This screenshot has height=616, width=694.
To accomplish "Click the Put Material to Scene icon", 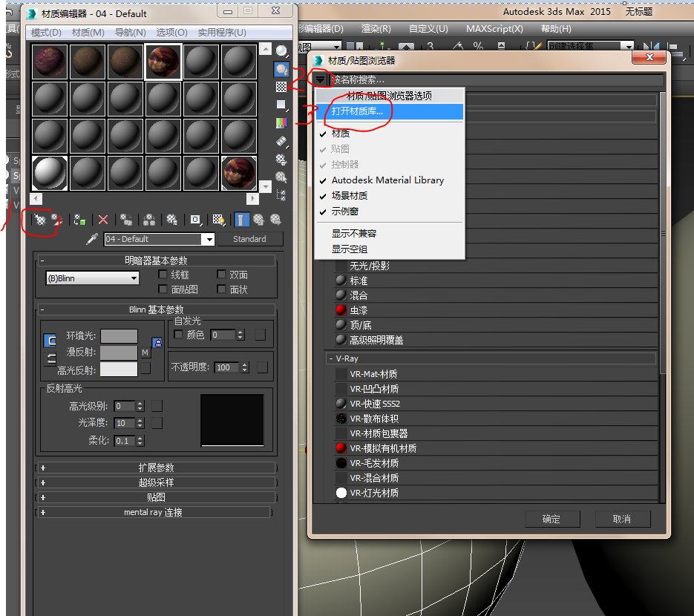I will pos(55,220).
